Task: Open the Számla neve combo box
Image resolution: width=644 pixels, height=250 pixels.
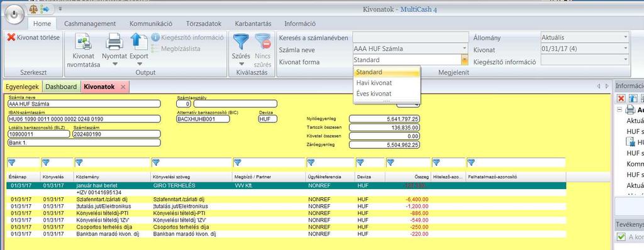Action: 410,48
